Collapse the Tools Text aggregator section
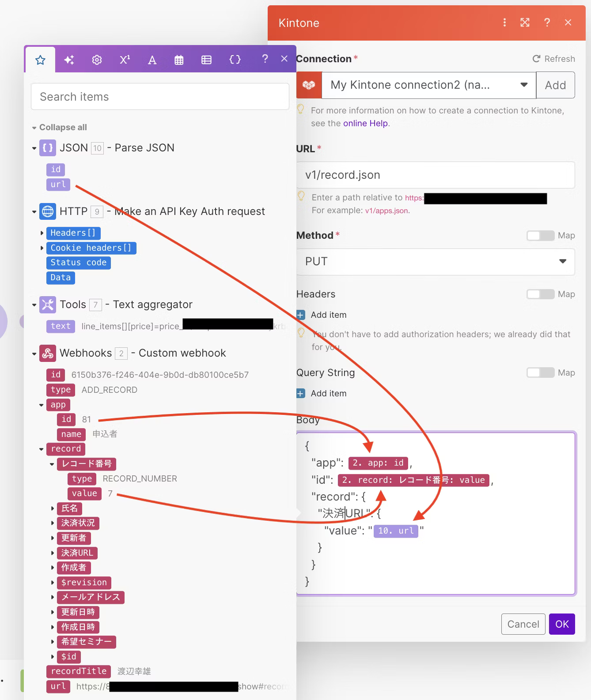This screenshot has height=700, width=591. click(x=34, y=305)
